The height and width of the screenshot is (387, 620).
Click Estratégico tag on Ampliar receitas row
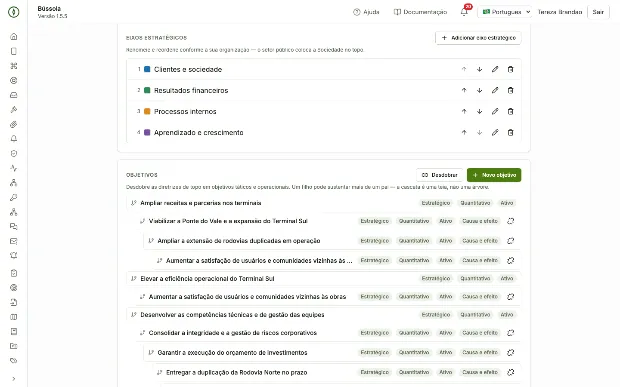(x=436, y=203)
